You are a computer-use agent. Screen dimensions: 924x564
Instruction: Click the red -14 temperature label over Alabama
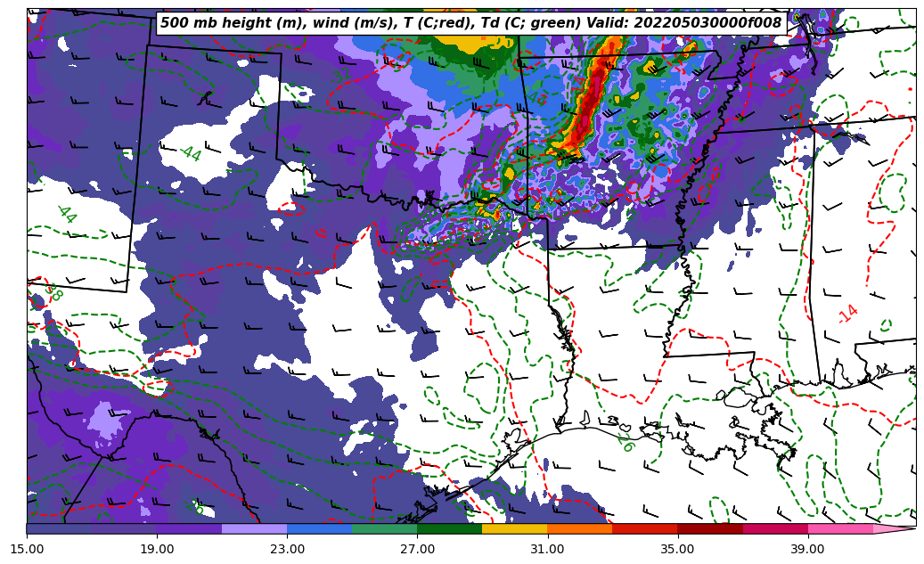pyautogui.click(x=847, y=314)
